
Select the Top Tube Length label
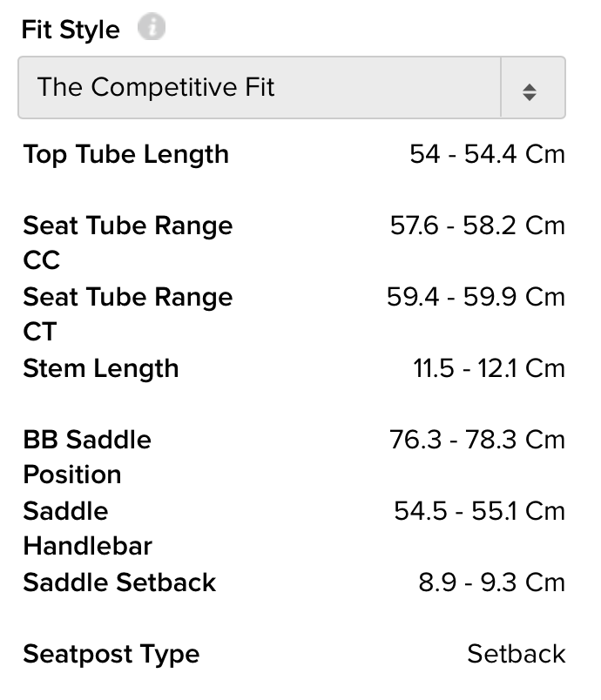click(x=126, y=154)
